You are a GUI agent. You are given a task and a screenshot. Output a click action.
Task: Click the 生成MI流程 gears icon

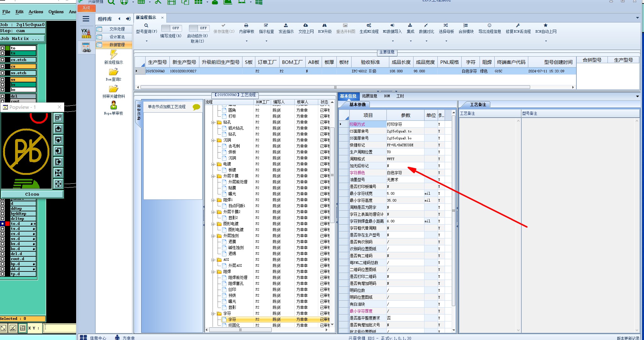click(x=369, y=25)
